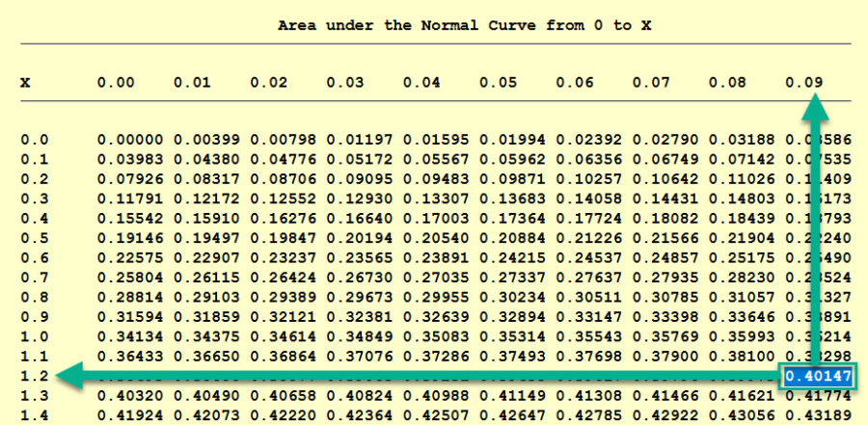
Task: Select the 0.5 row label
Action: (x=34, y=238)
